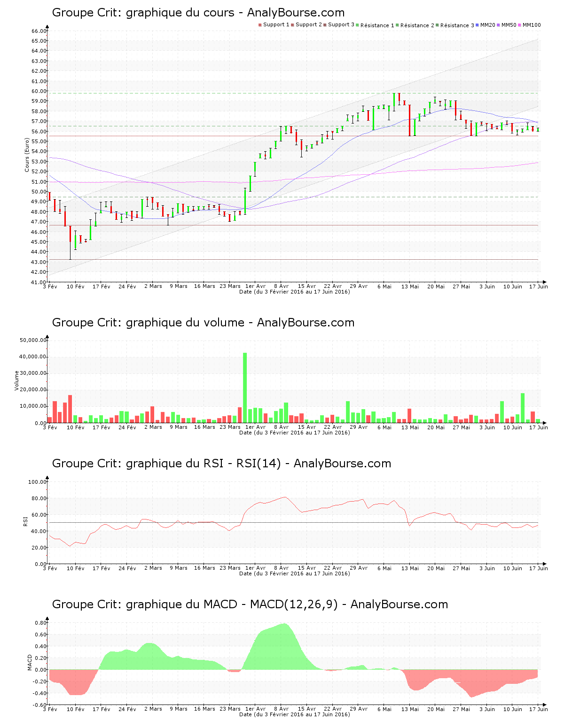Screen dimensions: 564x728
Task: Click the MM20 legend color square
Action: point(477,25)
